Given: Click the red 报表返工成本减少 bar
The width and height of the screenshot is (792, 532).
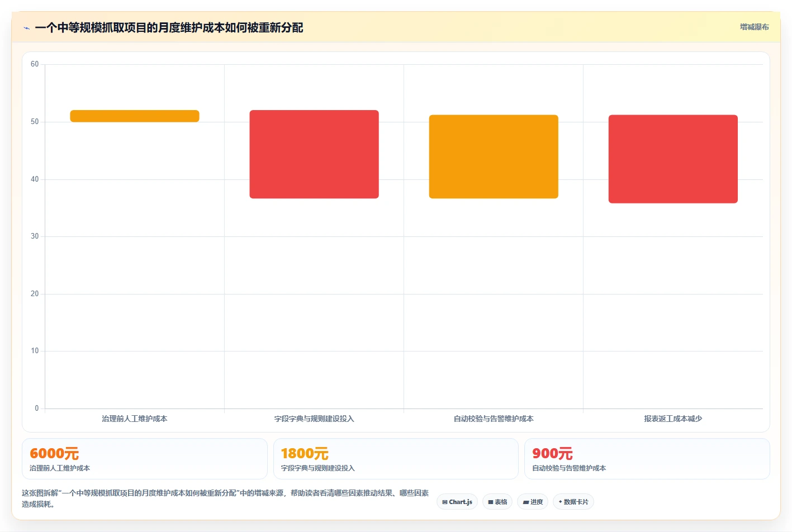Looking at the screenshot, I should pos(673,159).
